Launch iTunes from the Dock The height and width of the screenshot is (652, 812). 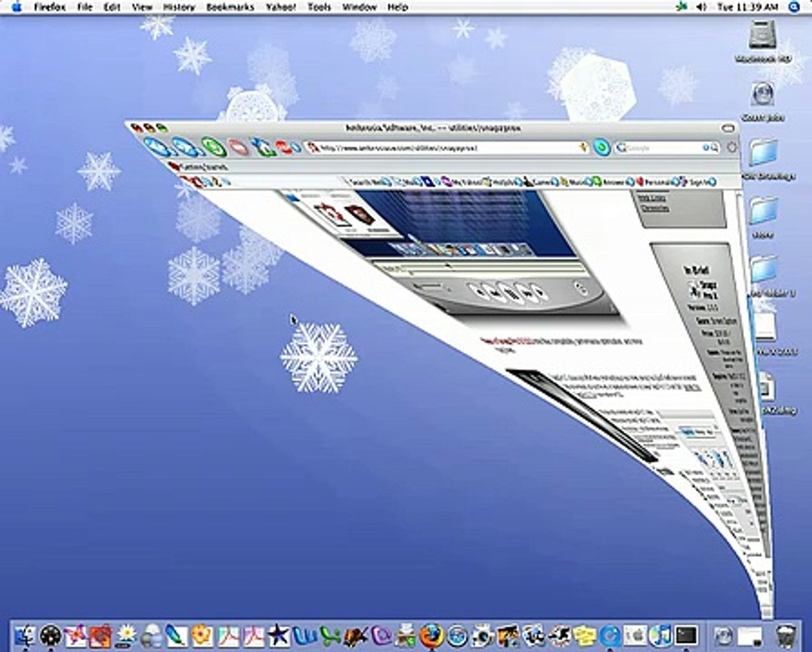pyautogui.click(x=661, y=636)
